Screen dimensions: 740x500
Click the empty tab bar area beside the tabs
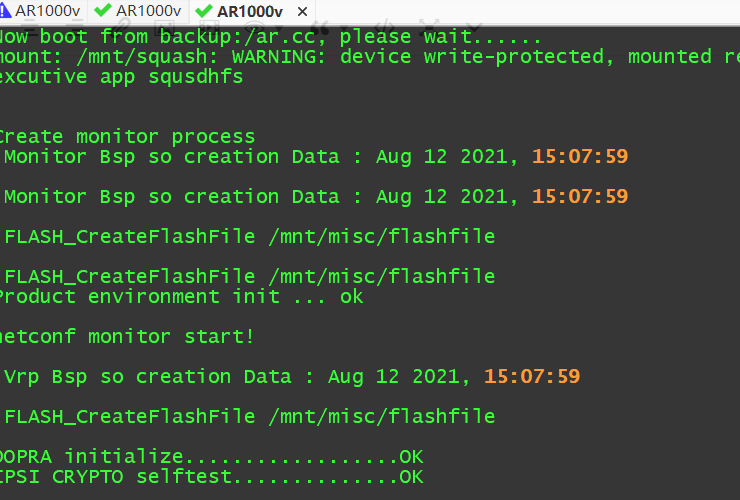[520, 11]
